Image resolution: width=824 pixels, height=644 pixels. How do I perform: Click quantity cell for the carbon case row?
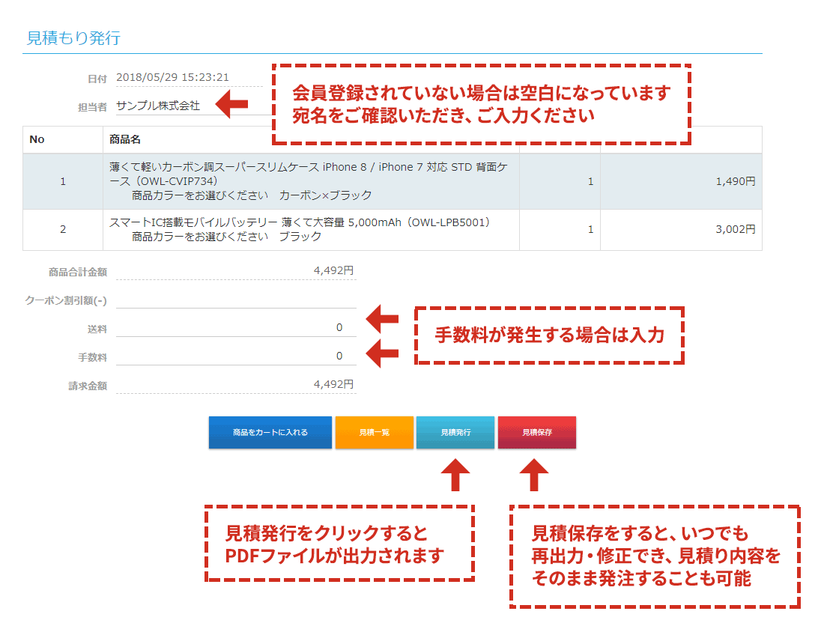tap(560, 181)
